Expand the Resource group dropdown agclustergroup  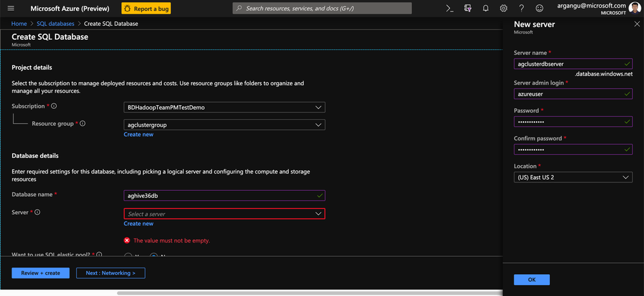click(224, 124)
